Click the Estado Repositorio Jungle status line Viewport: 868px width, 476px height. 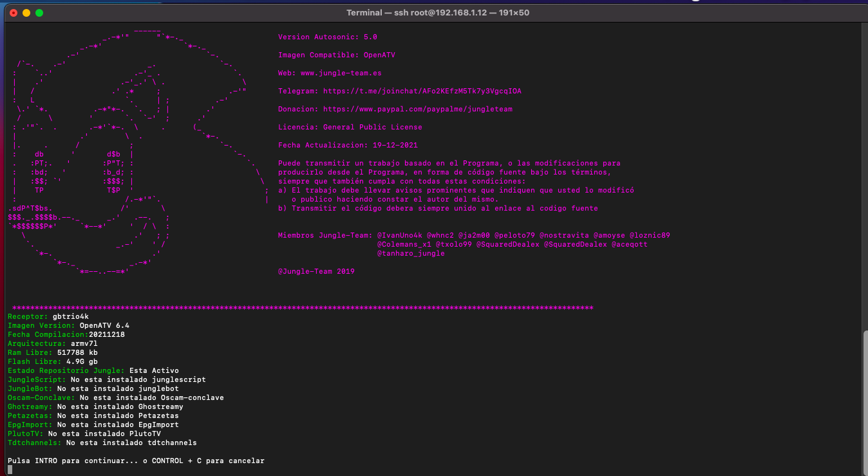[x=93, y=371]
